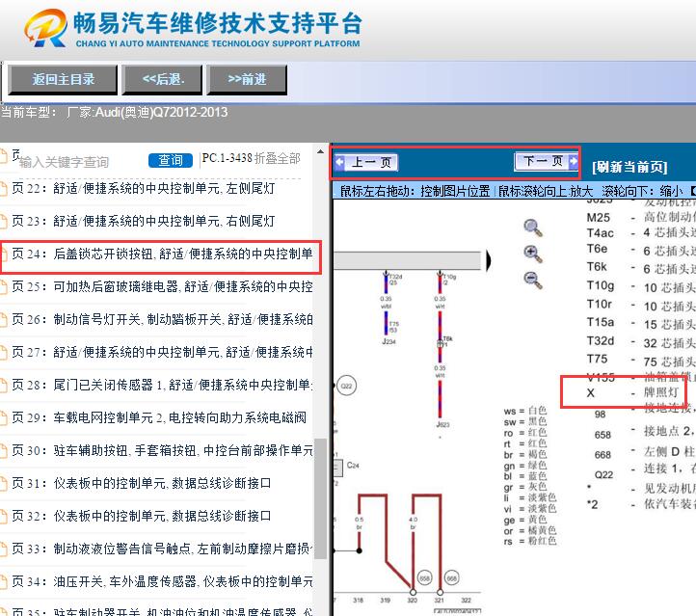Screen dimensions: 696x616
Task: Click the 'ws = 白色' color legend line
Action: (525, 411)
